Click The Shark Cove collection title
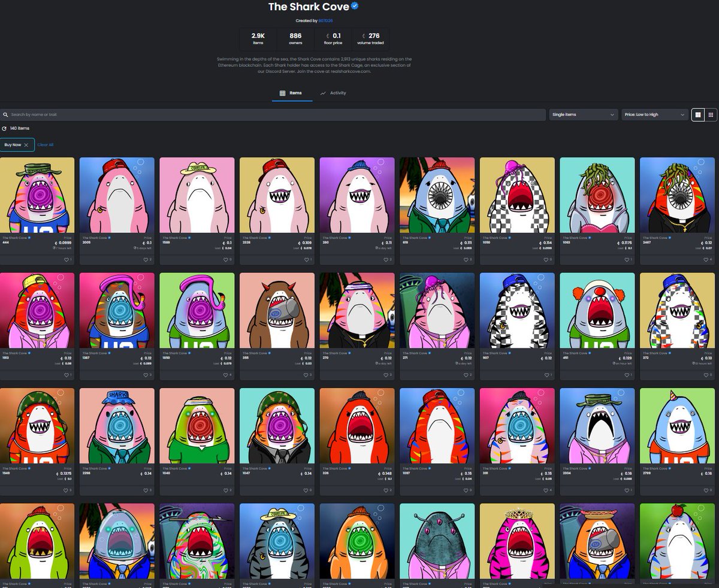The width and height of the screenshot is (719, 588). pos(309,7)
